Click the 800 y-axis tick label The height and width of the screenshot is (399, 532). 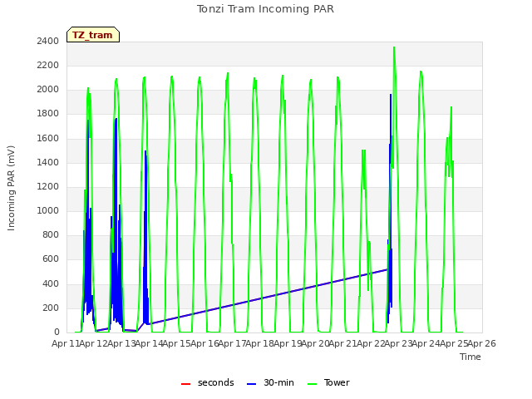(x=51, y=234)
